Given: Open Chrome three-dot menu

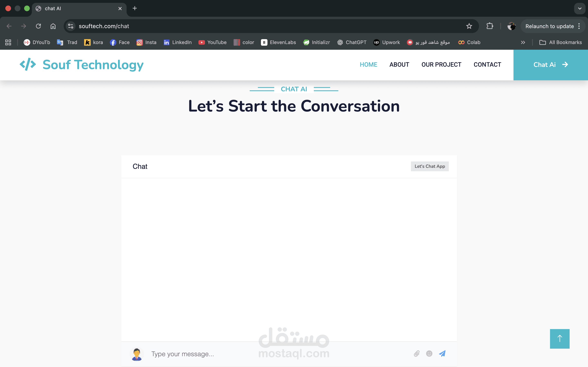Looking at the screenshot, I should pos(579,26).
